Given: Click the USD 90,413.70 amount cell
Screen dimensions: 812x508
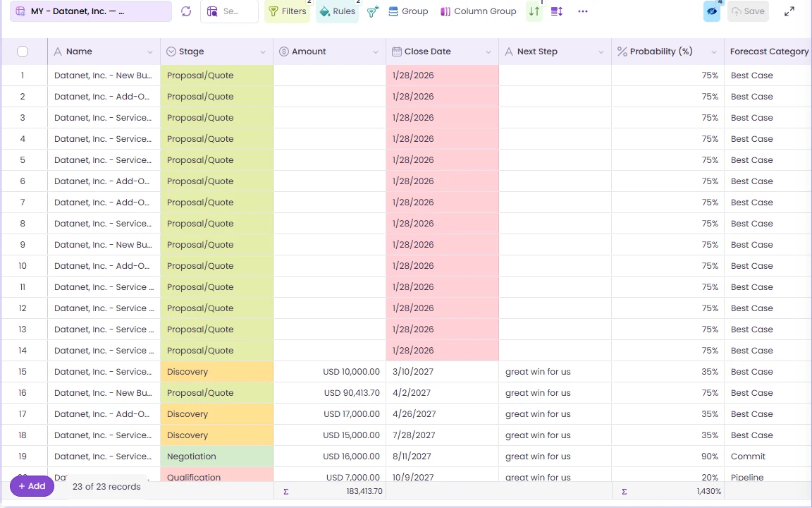Looking at the screenshot, I should 329,393.
